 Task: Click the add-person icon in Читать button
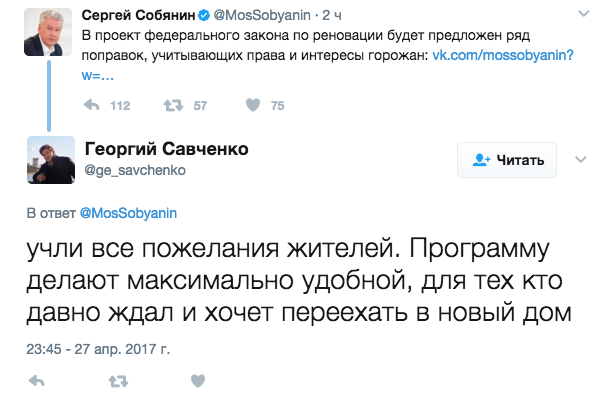tap(482, 160)
